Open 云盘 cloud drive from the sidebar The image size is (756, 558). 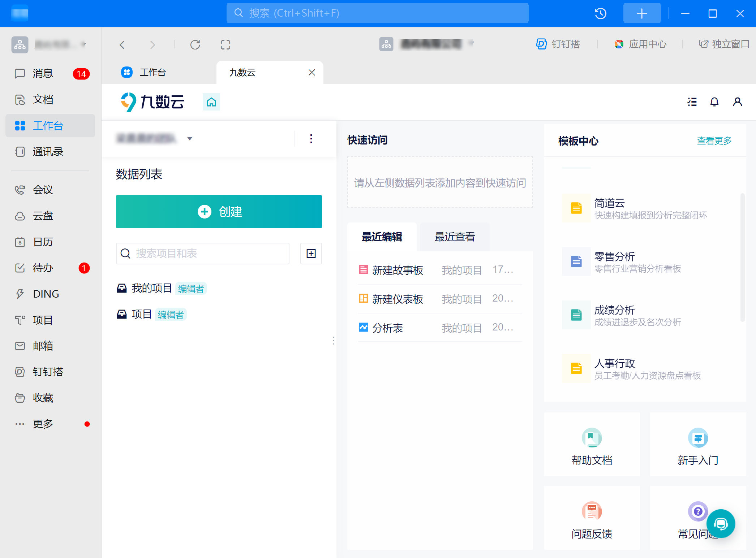(43, 216)
